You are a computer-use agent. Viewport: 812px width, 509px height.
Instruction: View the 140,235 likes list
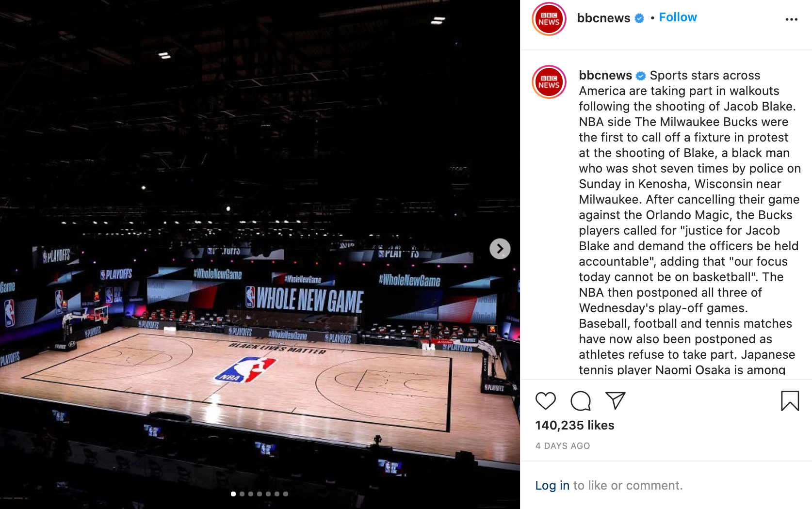pyautogui.click(x=575, y=425)
